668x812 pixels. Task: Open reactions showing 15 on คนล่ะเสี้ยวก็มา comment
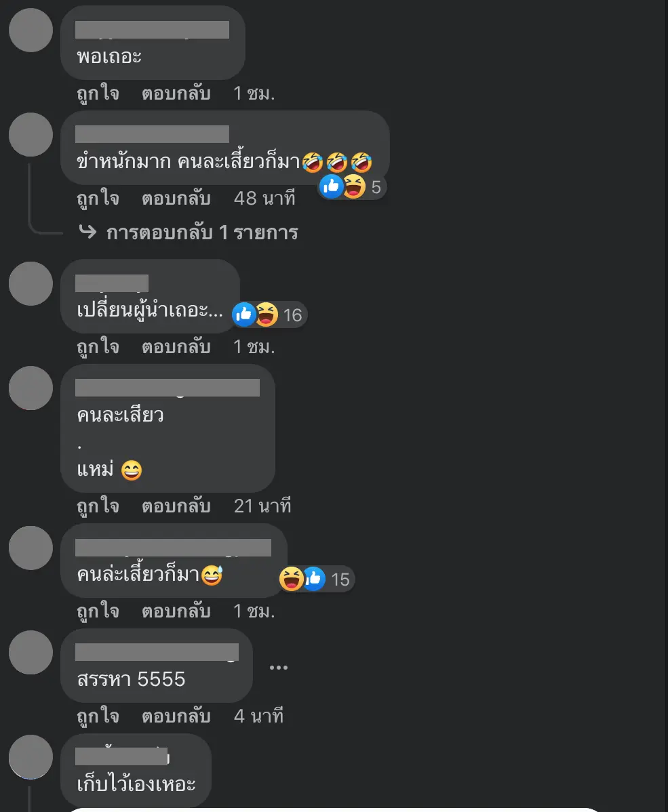coord(317,579)
